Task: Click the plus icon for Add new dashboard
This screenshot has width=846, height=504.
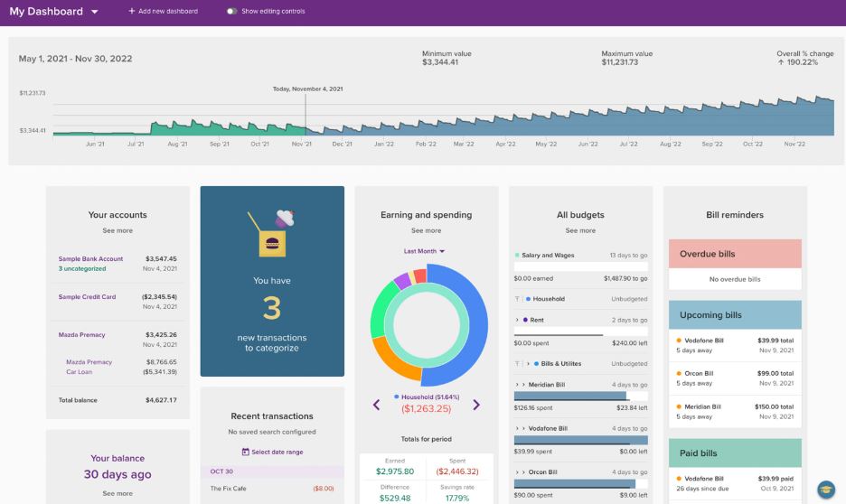Action: (131, 11)
